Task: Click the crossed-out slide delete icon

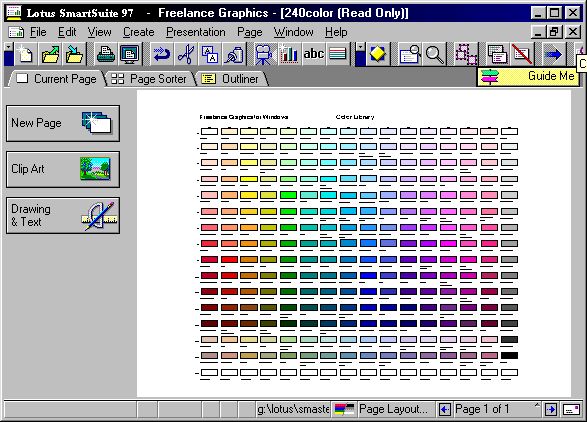Action: tap(522, 54)
